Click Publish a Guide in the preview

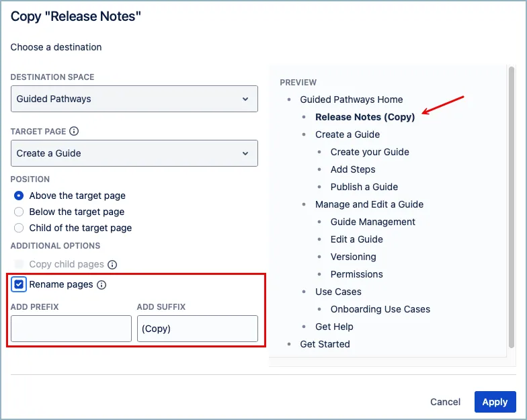click(364, 187)
